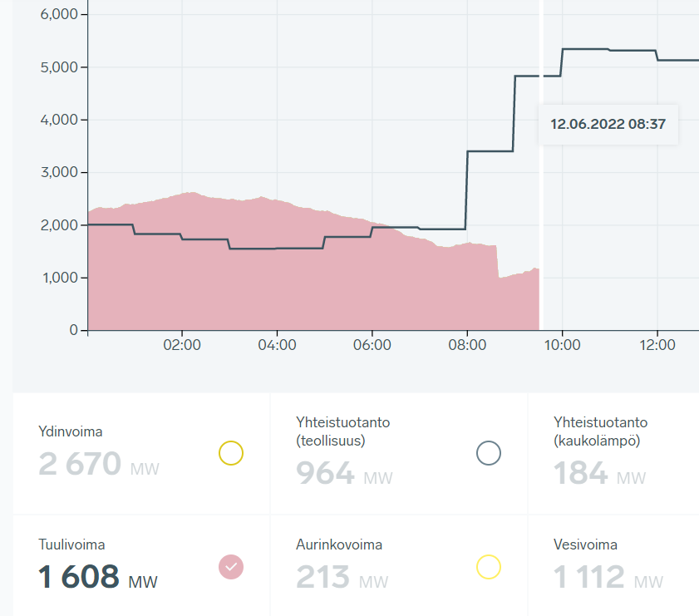Click the Yhteistuotanto (teollisuus) label

coord(342,431)
